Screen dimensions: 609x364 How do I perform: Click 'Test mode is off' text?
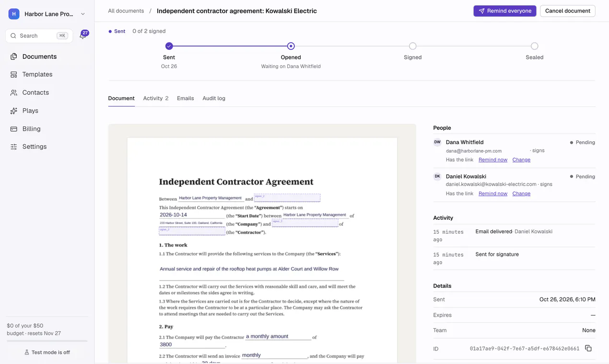(x=51, y=353)
